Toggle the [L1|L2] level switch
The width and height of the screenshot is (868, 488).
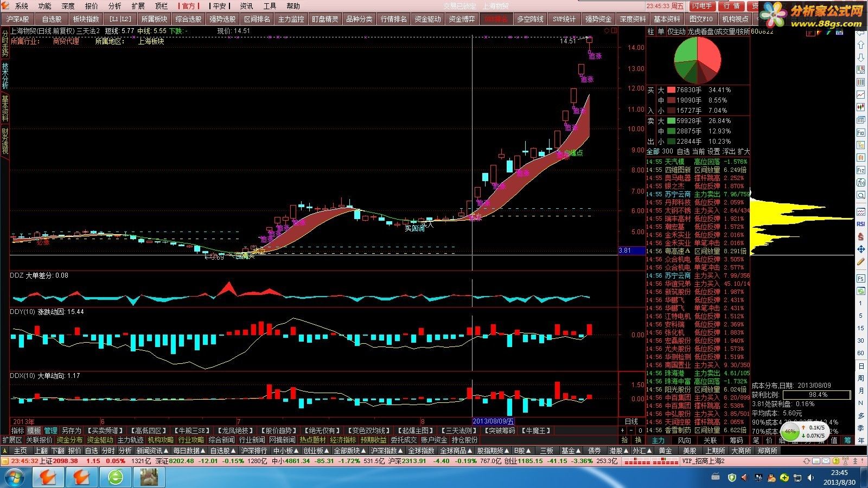(120, 19)
